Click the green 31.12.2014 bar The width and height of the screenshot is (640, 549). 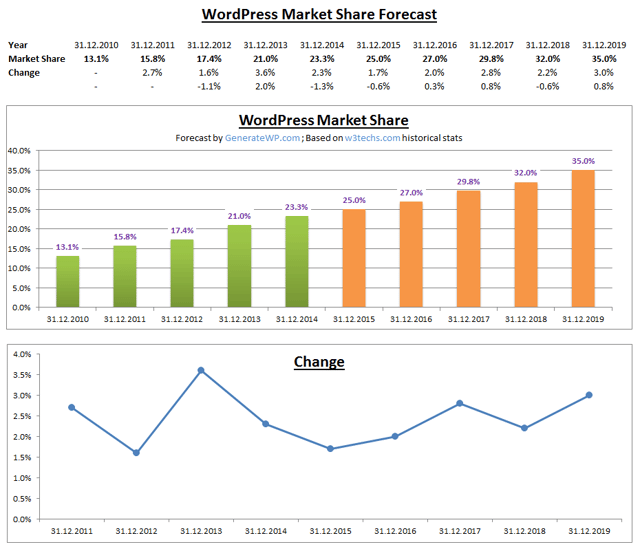[x=297, y=262]
